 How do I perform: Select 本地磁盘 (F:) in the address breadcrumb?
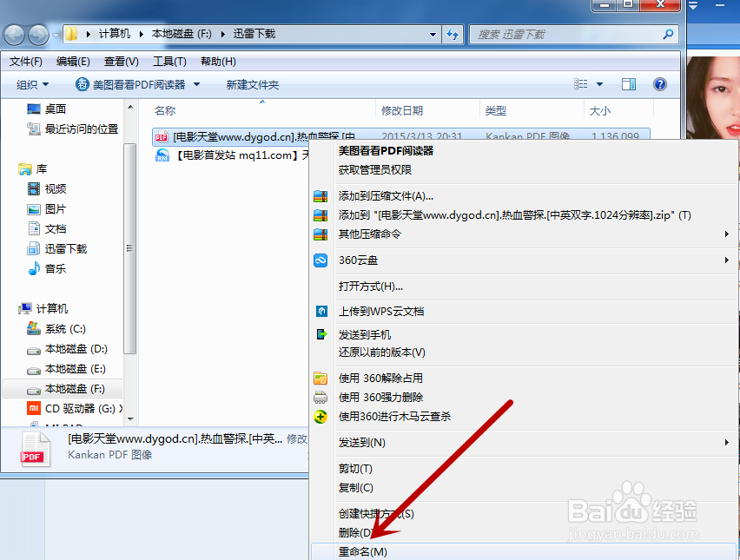pos(182,34)
